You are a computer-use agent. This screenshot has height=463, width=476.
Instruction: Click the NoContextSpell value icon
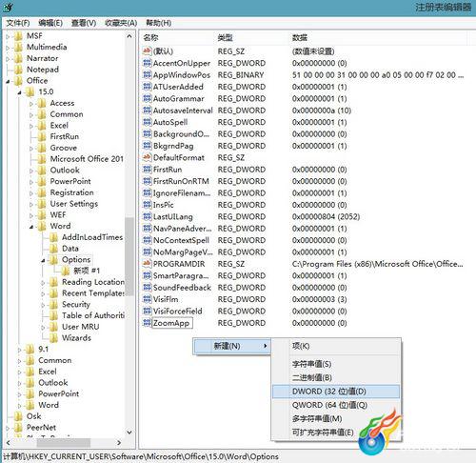click(147, 240)
